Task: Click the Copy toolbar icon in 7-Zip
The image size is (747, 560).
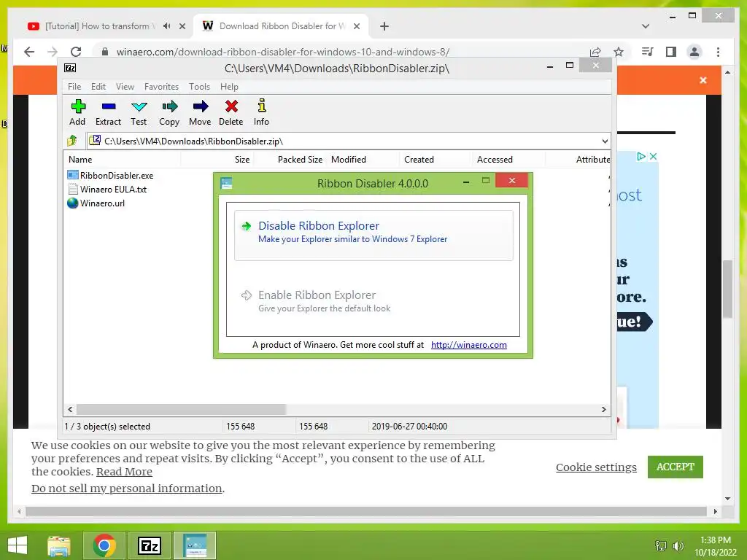Action: [169, 112]
